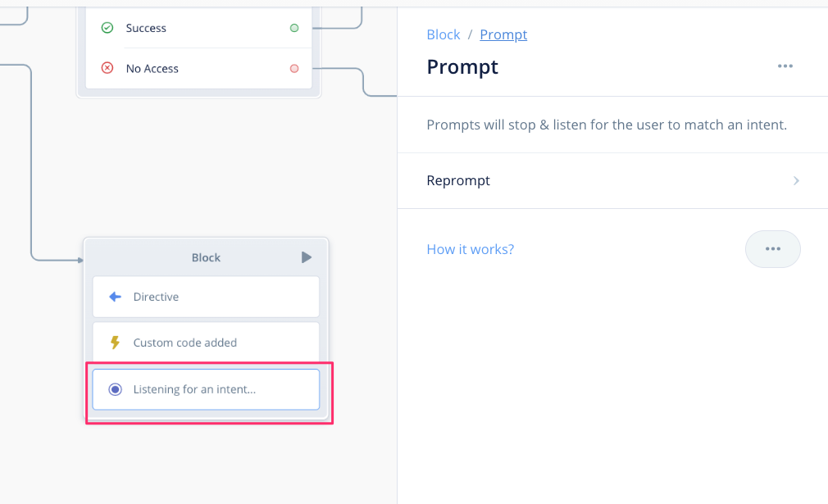The image size is (828, 504).
Task: Click the blue Directive arrow icon
Action: [x=115, y=297]
